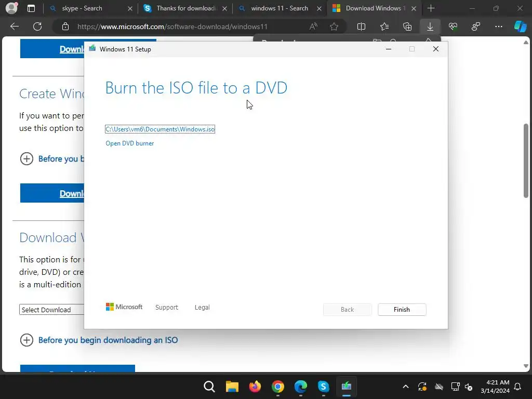Toggle split screen icon in Edge
This screenshot has height=399, width=532.
pyautogui.click(x=362, y=26)
